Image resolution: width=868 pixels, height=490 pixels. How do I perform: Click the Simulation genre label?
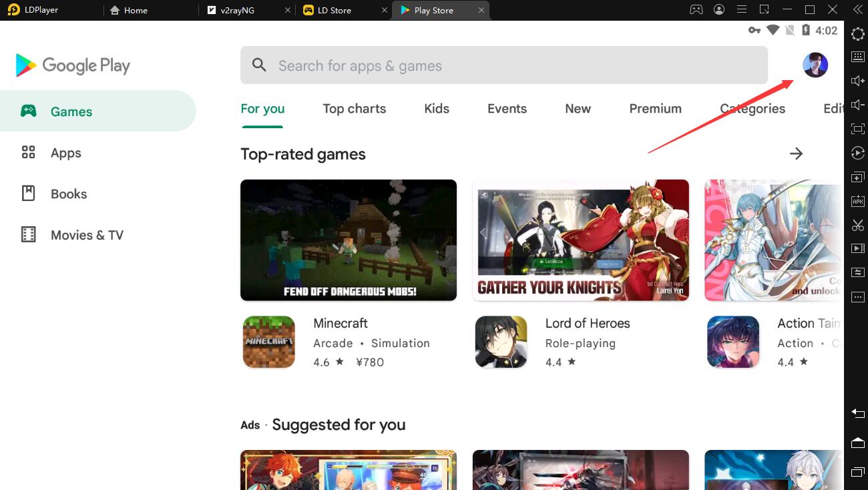[x=401, y=343]
